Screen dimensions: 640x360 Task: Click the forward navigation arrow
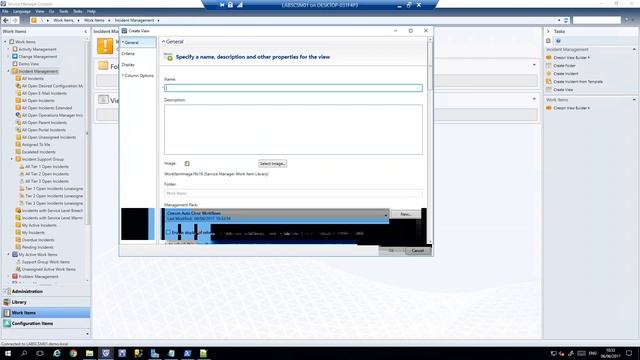coord(15,20)
